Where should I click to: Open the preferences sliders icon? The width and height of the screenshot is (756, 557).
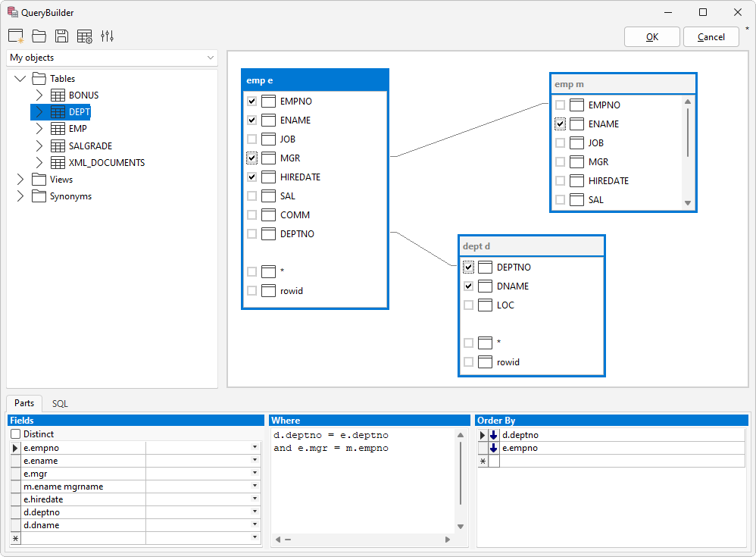click(107, 36)
